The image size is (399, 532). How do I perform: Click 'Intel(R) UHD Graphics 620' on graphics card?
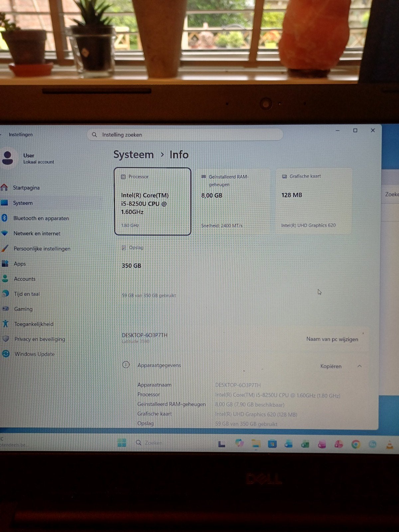coord(308,225)
